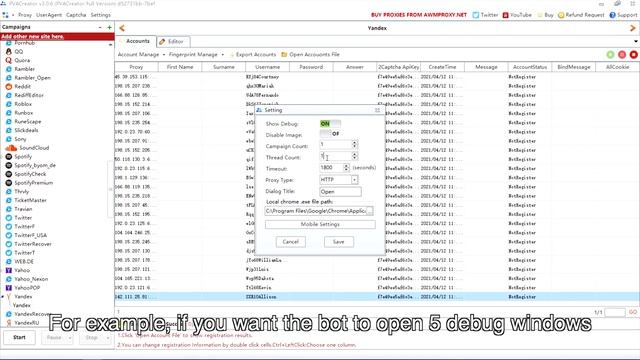Open Captcha menu
Screen dimensions: 640x360
click(x=76, y=15)
